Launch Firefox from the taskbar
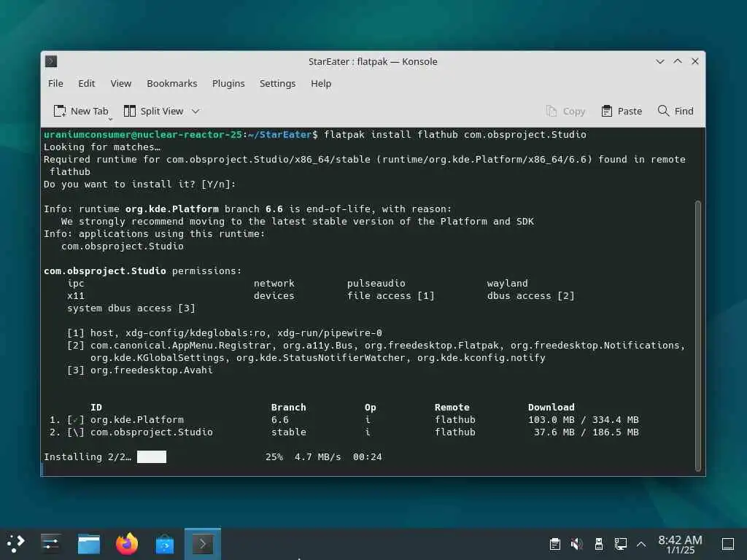This screenshot has height=560, width=747. tap(127, 544)
